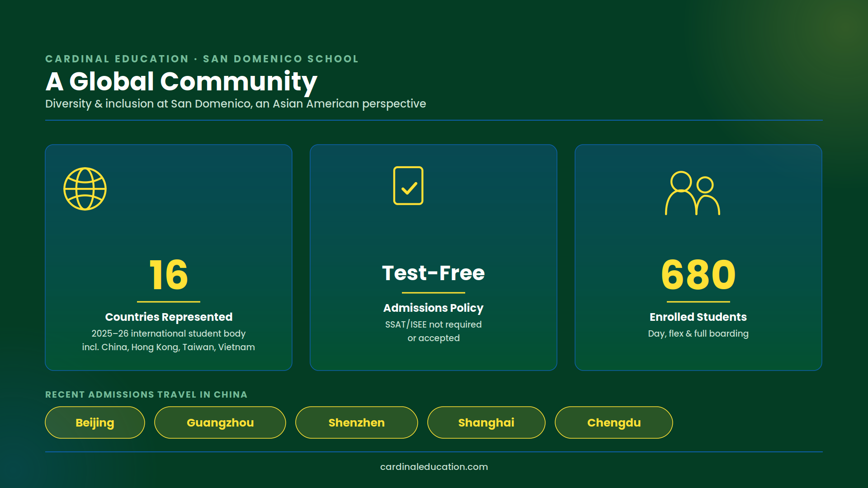Click the Diversity & inclusion subtitle

coord(236,104)
